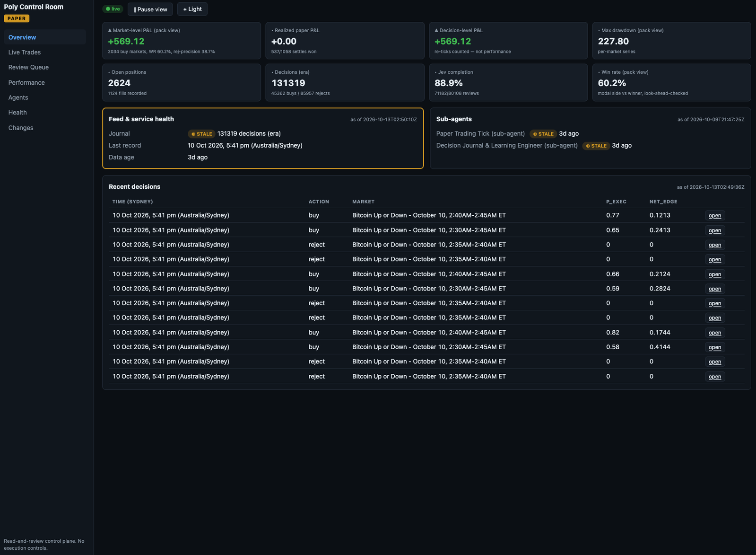Click STALE badge next to Journal
The width and height of the screenshot is (756, 555).
(x=201, y=134)
